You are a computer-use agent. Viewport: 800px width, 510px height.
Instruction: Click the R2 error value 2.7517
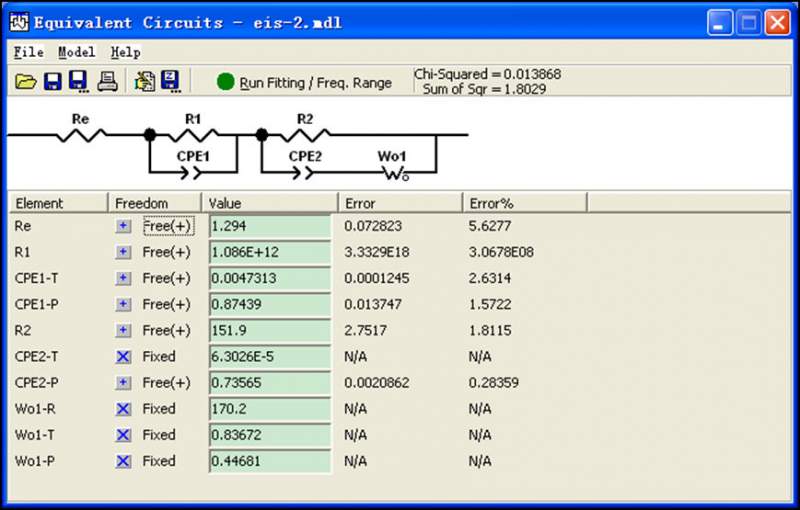pos(365,330)
